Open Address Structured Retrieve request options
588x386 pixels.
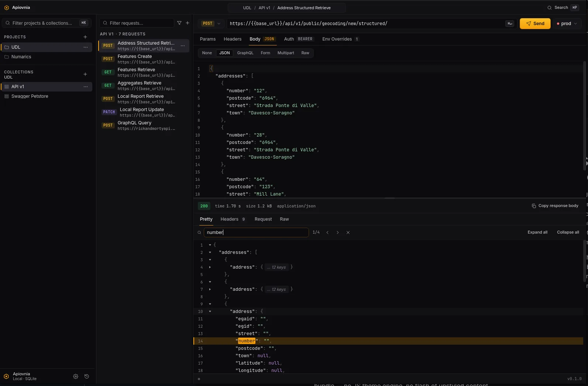[183, 46]
